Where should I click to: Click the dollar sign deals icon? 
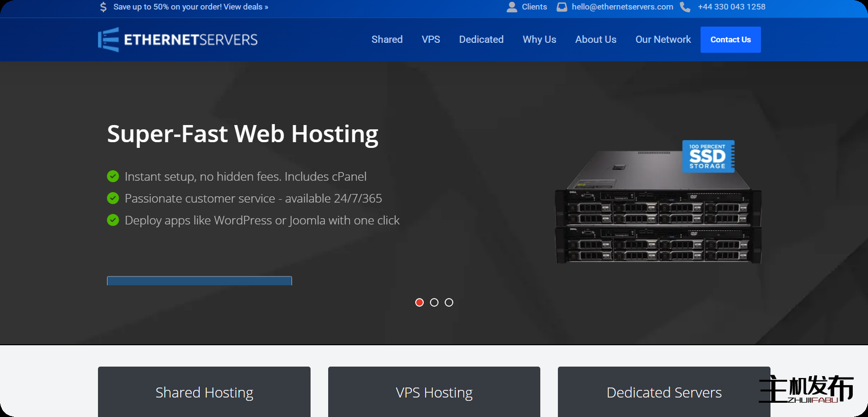tap(103, 7)
